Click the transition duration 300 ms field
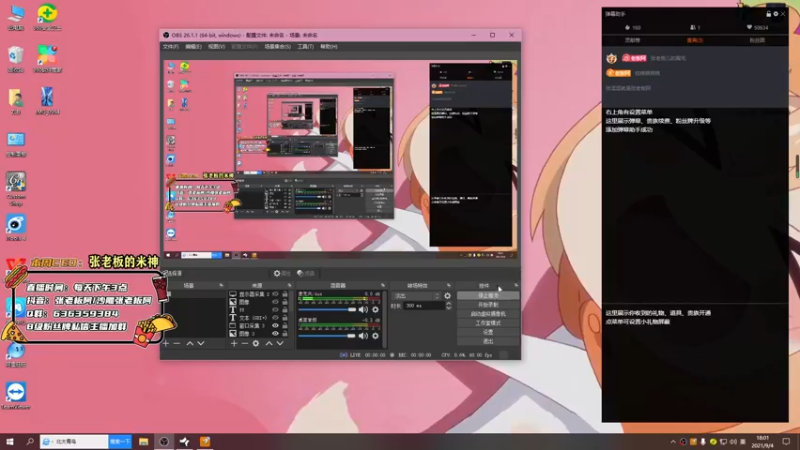Image resolution: width=800 pixels, height=450 pixels. (x=423, y=306)
